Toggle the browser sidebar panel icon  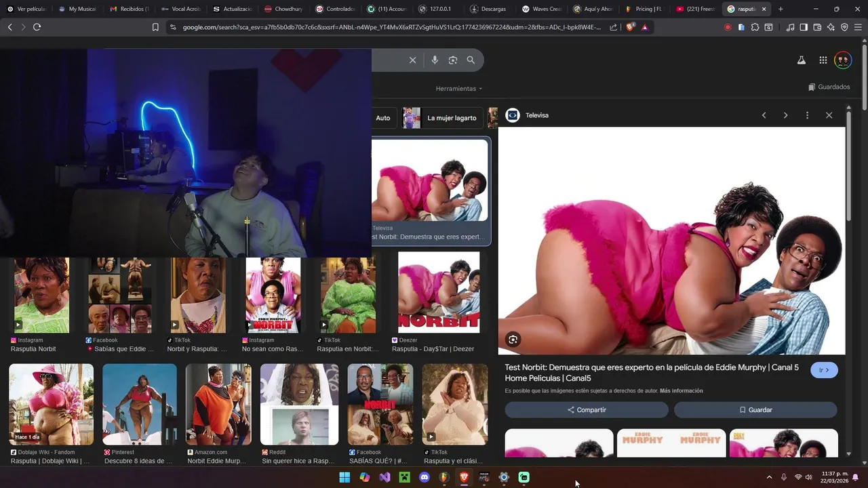pyautogui.click(x=804, y=27)
